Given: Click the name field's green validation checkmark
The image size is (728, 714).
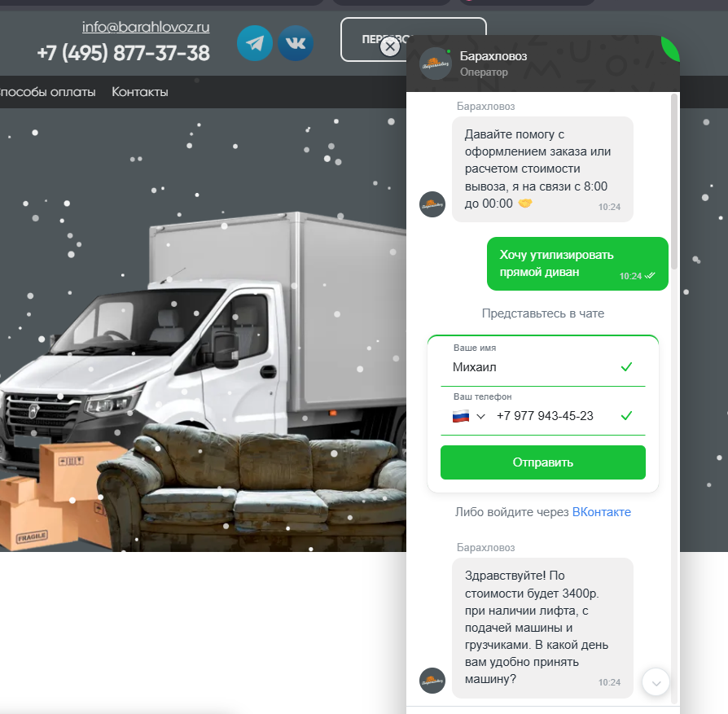Looking at the screenshot, I should coord(626,367).
